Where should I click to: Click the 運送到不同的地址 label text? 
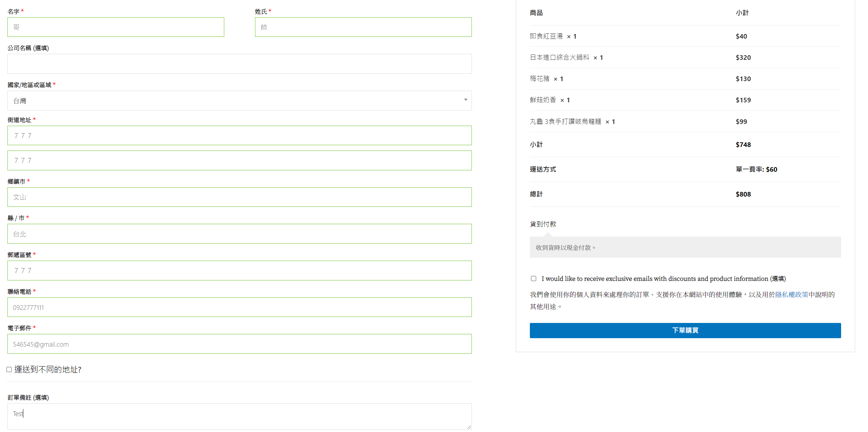point(48,370)
